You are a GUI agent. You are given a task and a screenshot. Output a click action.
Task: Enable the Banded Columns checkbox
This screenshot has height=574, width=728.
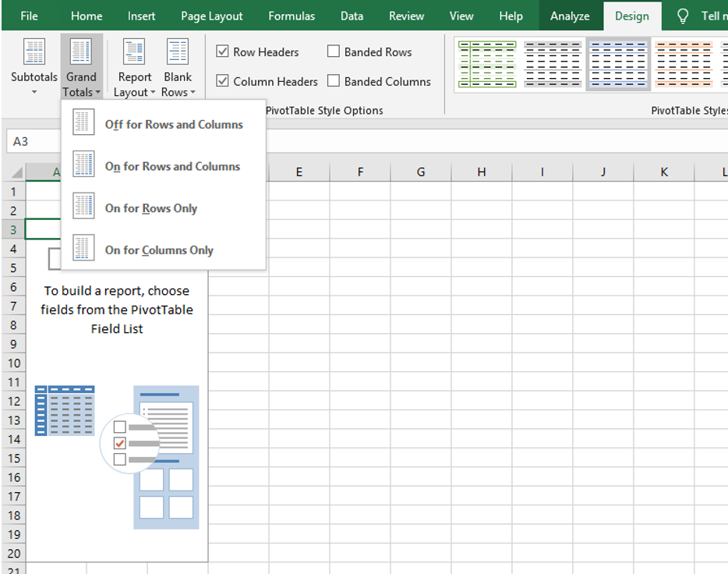pos(334,81)
